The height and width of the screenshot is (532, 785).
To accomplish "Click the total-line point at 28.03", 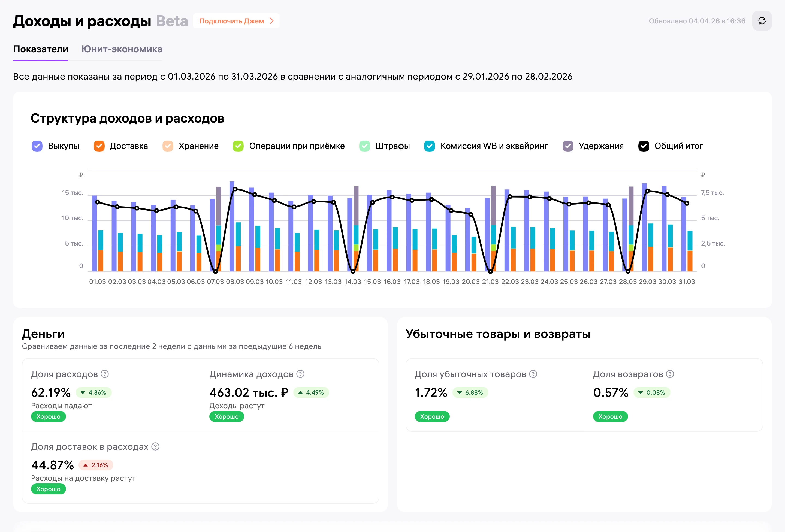I will (628, 271).
